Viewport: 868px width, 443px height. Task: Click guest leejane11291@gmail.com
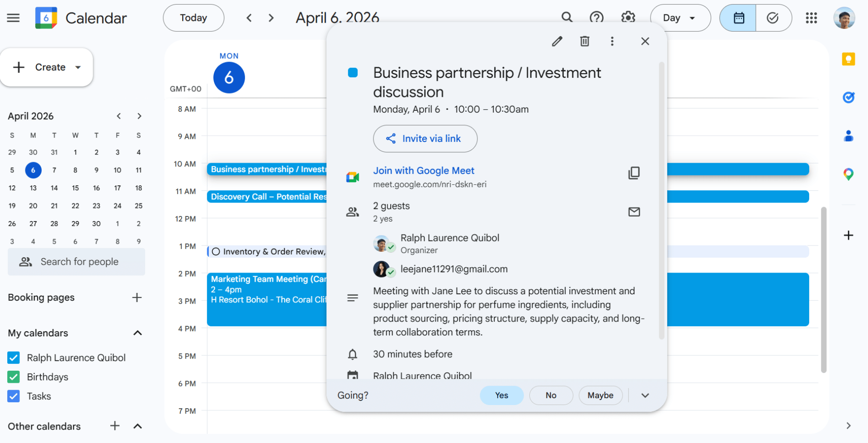click(x=454, y=269)
